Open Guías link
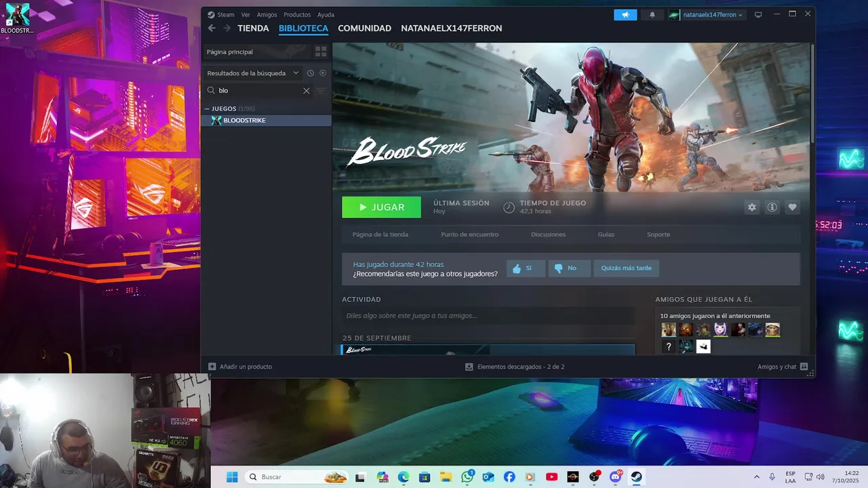 [x=606, y=235]
